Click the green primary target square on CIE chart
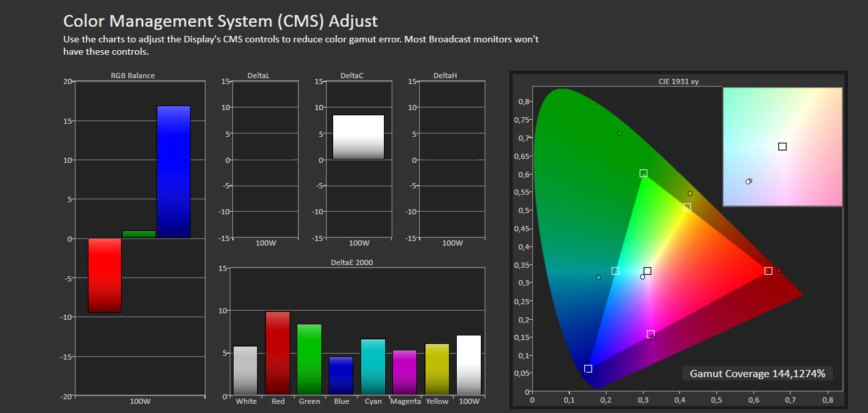 644,173
